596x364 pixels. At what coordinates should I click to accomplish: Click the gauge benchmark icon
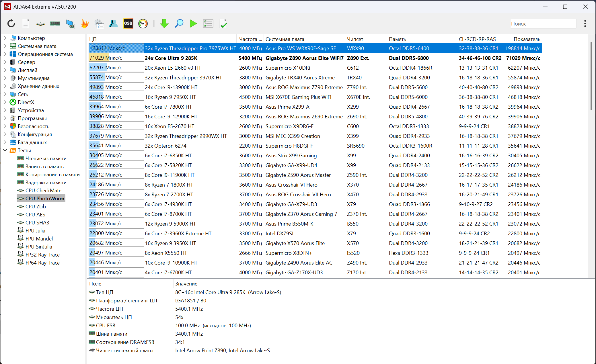pyautogui.click(x=143, y=24)
